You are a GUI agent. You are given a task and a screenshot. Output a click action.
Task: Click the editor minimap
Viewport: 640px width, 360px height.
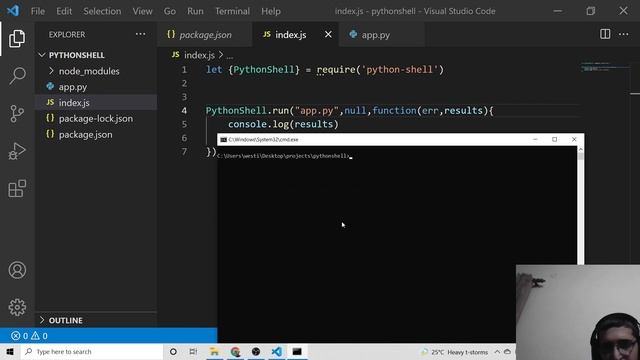coord(606,67)
